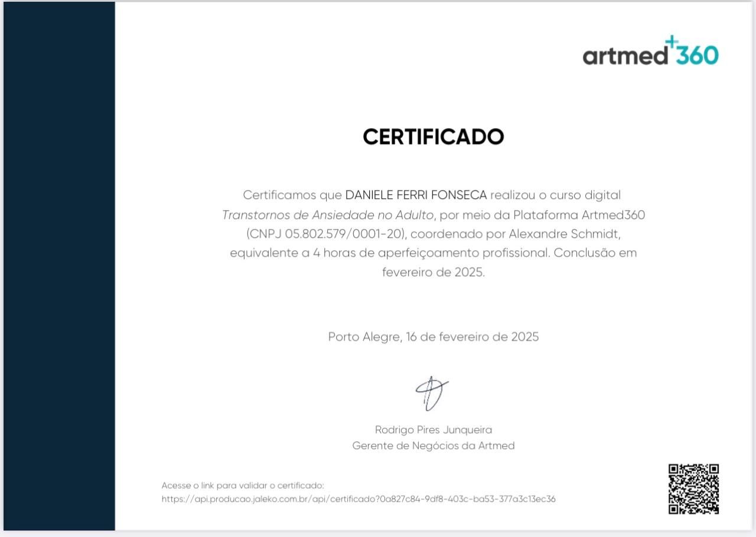Click the "Plataforma Artmed360" text
756x537 pixels.
click(x=579, y=215)
